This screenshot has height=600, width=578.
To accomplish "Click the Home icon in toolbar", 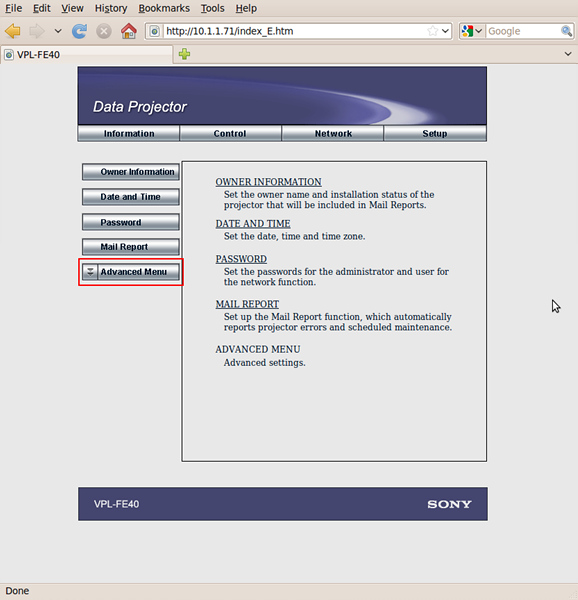I will coord(129,31).
